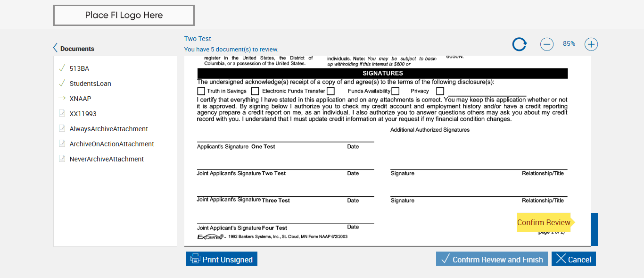Image resolution: width=644 pixels, height=278 pixels.
Task: Zoom in with the plus icon
Action: coord(591,44)
